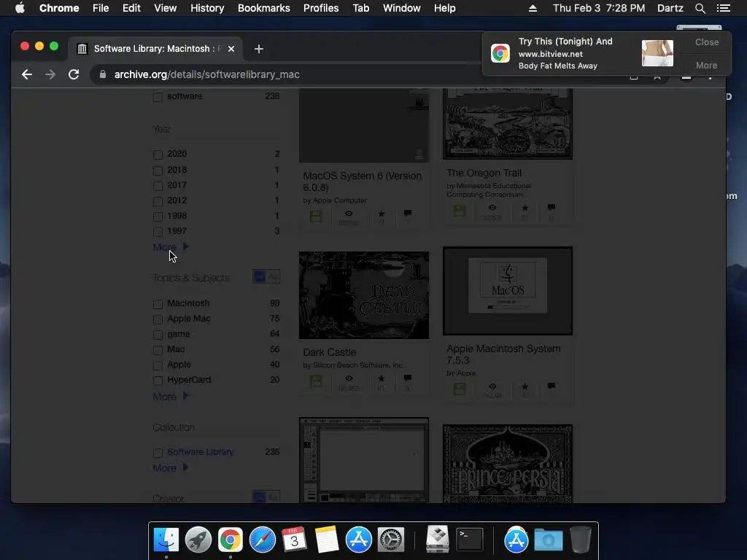Open Calendar app in the Dock
Viewport: 747px width, 560px height.
point(295,540)
